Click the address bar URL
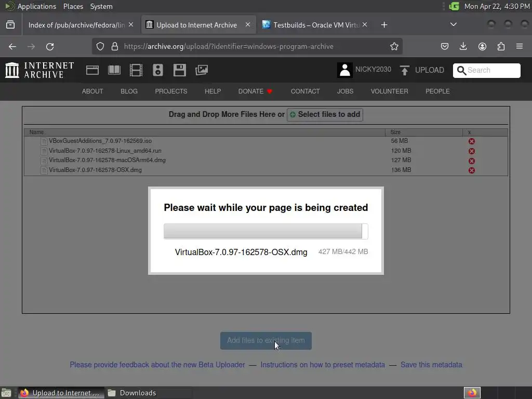Image resolution: width=532 pixels, height=399 pixels. [229, 46]
